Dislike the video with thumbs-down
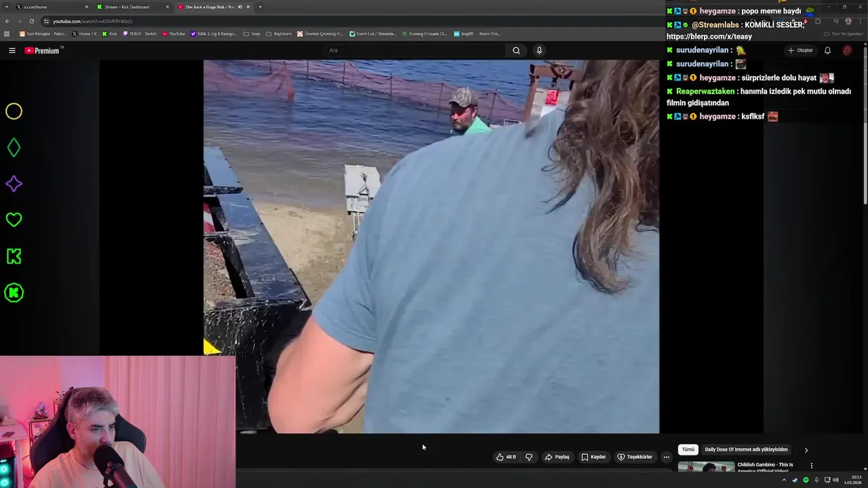868x488 pixels. (529, 457)
